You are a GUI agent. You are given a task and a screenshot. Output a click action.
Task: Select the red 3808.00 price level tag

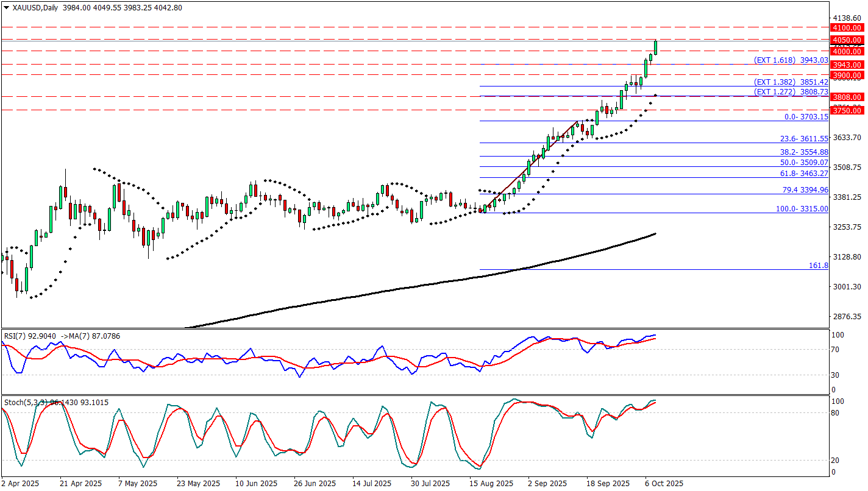point(848,97)
